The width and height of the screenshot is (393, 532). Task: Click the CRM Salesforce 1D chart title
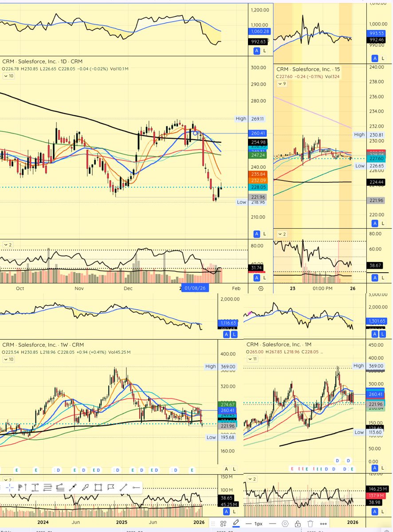coord(42,61)
